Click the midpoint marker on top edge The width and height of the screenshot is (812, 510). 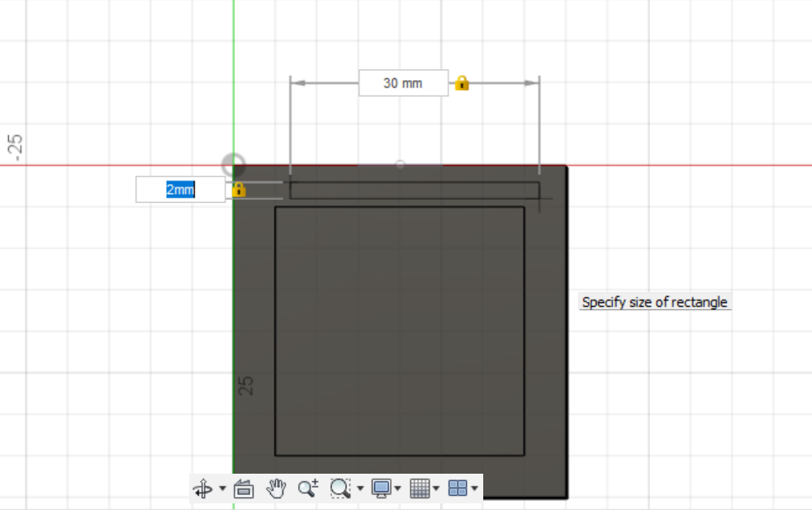[x=400, y=164]
